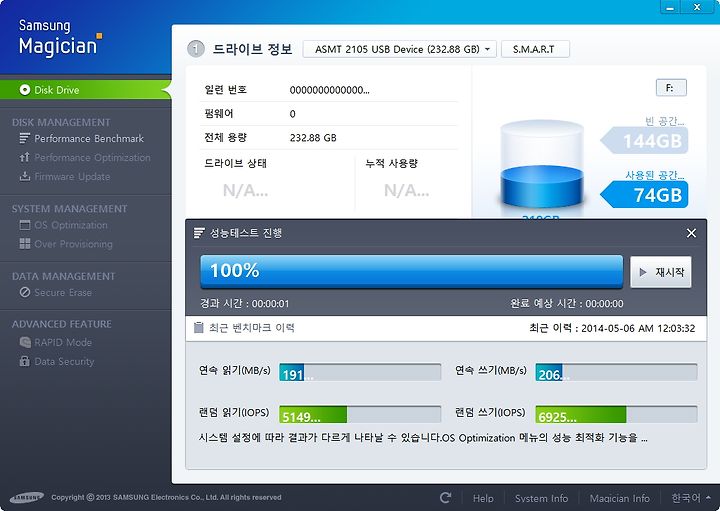The height and width of the screenshot is (511, 720).
Task: Click the Disk Drive disc icon
Action: tap(25, 90)
